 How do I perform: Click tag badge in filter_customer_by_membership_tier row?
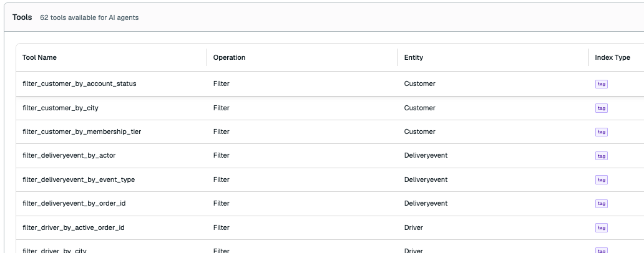[x=602, y=131]
